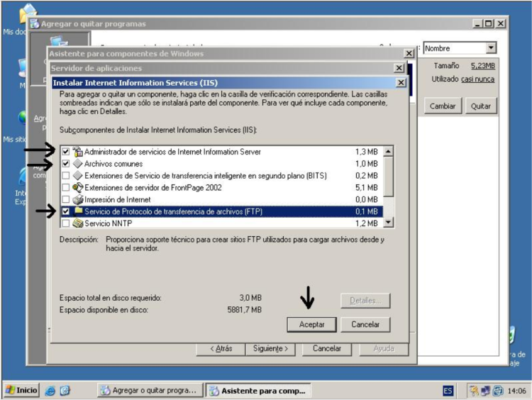Select Extensiones de servidor de FrontPage 2002 text
The height and width of the screenshot is (400, 532).
153,187
